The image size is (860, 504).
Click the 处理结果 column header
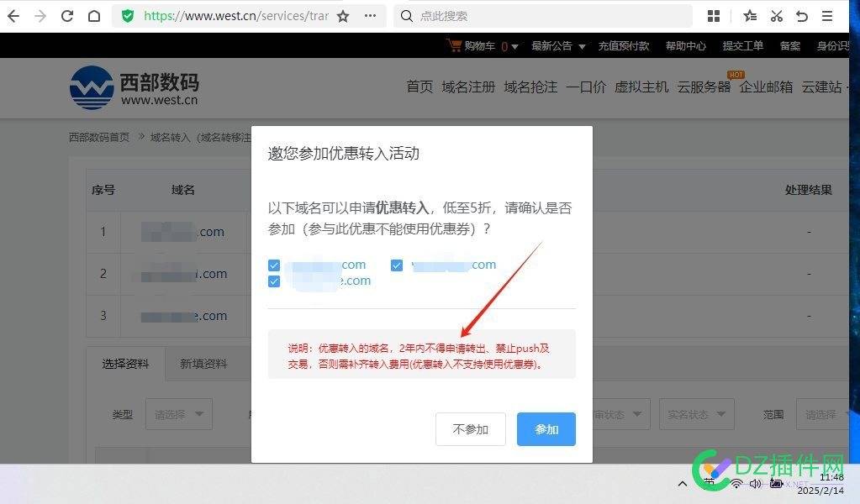click(809, 190)
